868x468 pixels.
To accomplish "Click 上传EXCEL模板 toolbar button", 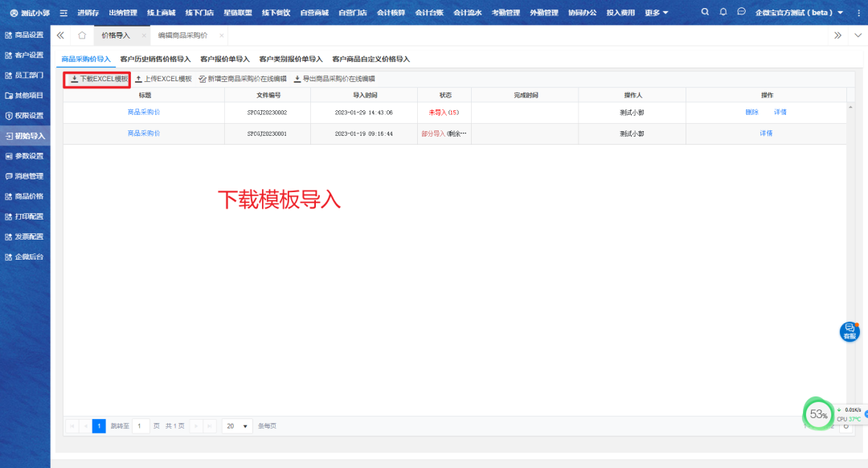I will point(163,79).
